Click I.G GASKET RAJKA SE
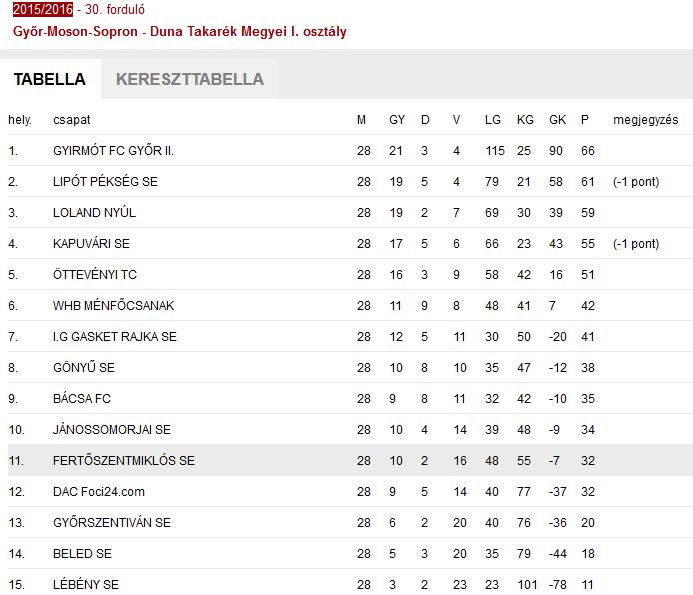The width and height of the screenshot is (693, 595). click(114, 337)
